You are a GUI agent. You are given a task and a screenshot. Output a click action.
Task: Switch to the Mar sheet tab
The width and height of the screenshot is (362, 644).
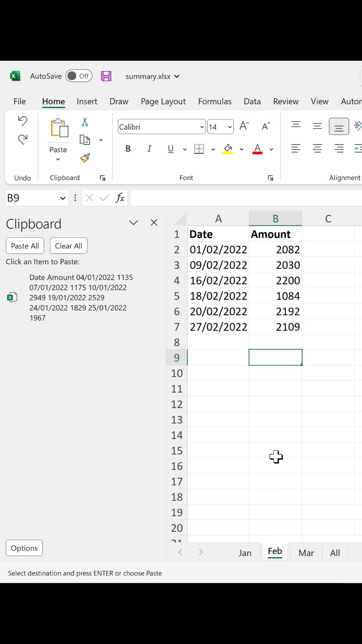(x=306, y=553)
